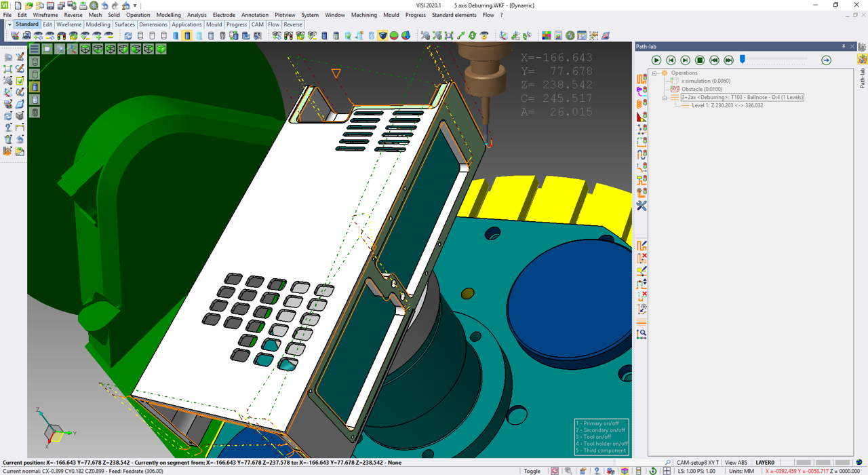This screenshot has width=868, height=475.
Task: Click the Undo arrow in the title toolbar
Action: click(x=104, y=5)
